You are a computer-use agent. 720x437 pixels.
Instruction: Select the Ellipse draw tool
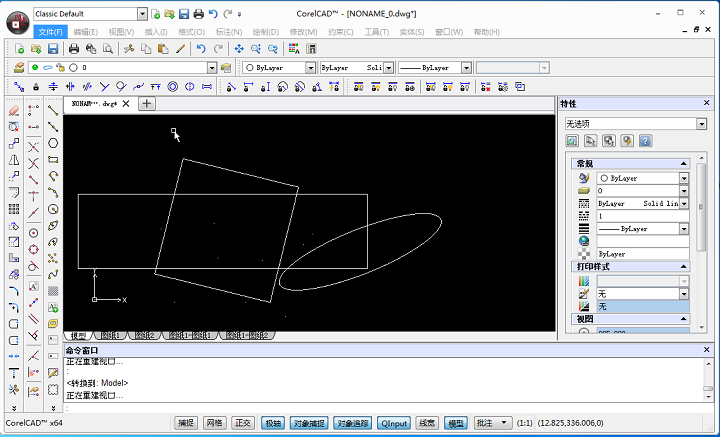click(53, 226)
